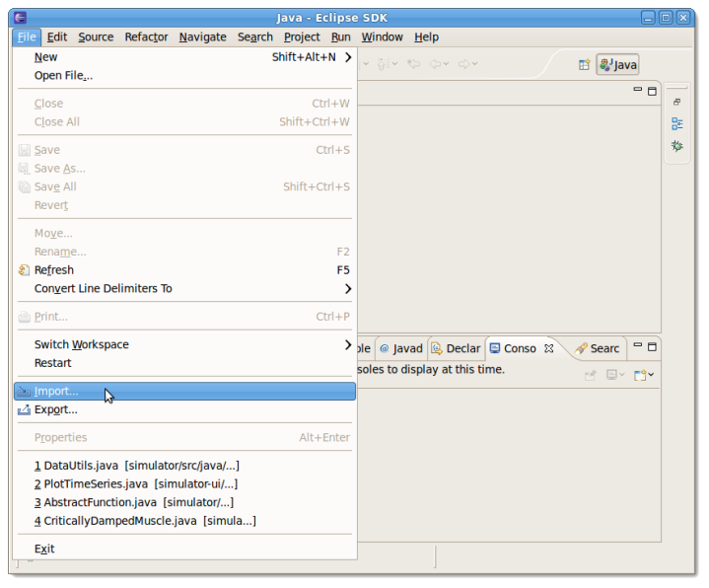Screen dimensions: 709x588
Task: Open the Project menu
Action: pyautogui.click(x=302, y=37)
